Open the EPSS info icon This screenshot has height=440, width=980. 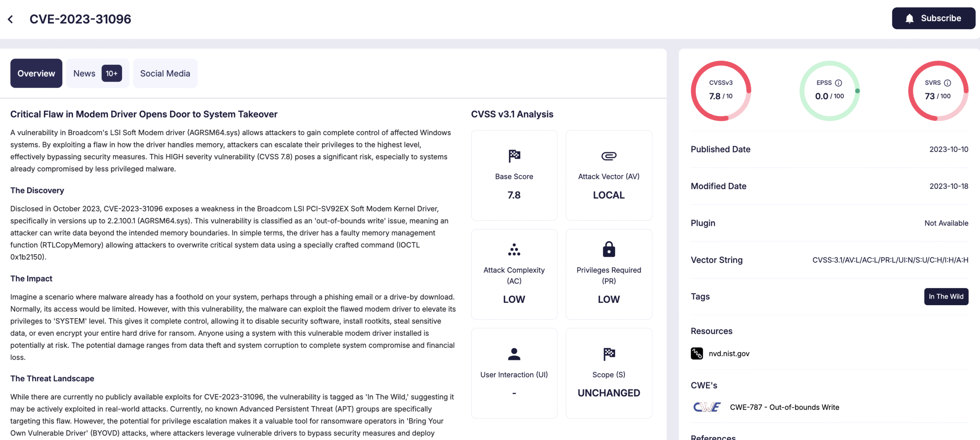tap(838, 83)
